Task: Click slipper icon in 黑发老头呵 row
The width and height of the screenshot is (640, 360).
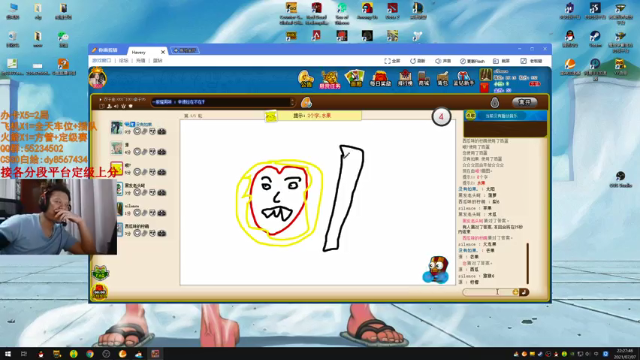Action: (144, 192)
